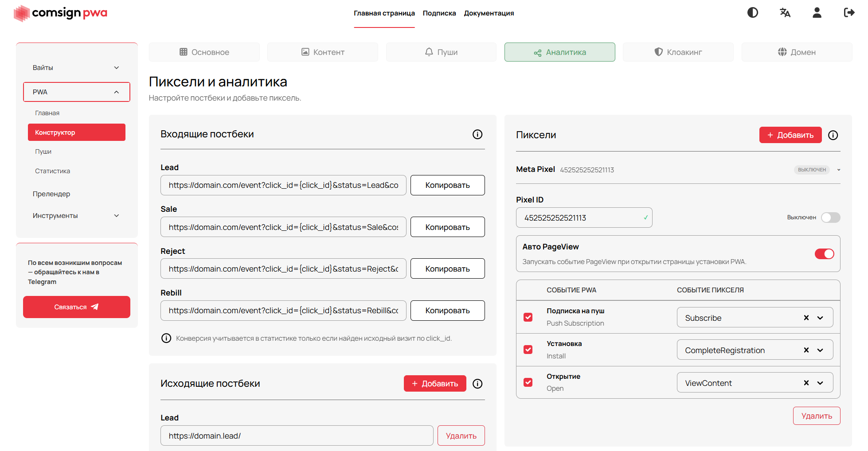
Task: Click info icon next to Исходящие постбеки
Action: click(477, 384)
